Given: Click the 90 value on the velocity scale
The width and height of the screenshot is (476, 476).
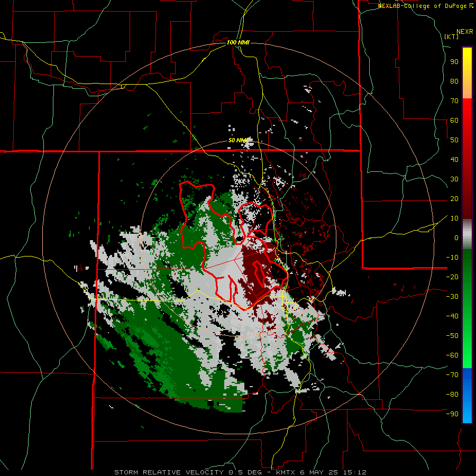Looking at the screenshot, I should (x=454, y=62).
